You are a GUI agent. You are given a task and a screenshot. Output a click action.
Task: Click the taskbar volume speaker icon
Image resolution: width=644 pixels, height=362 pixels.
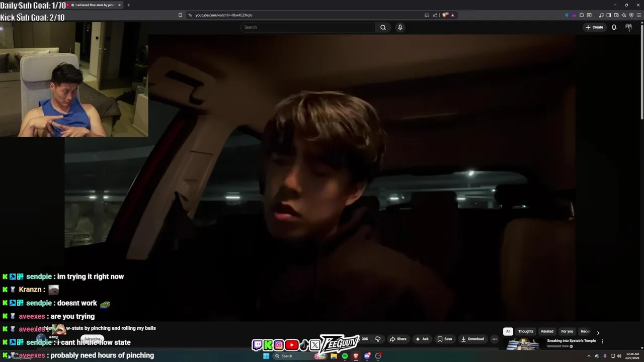pyautogui.click(x=619, y=356)
